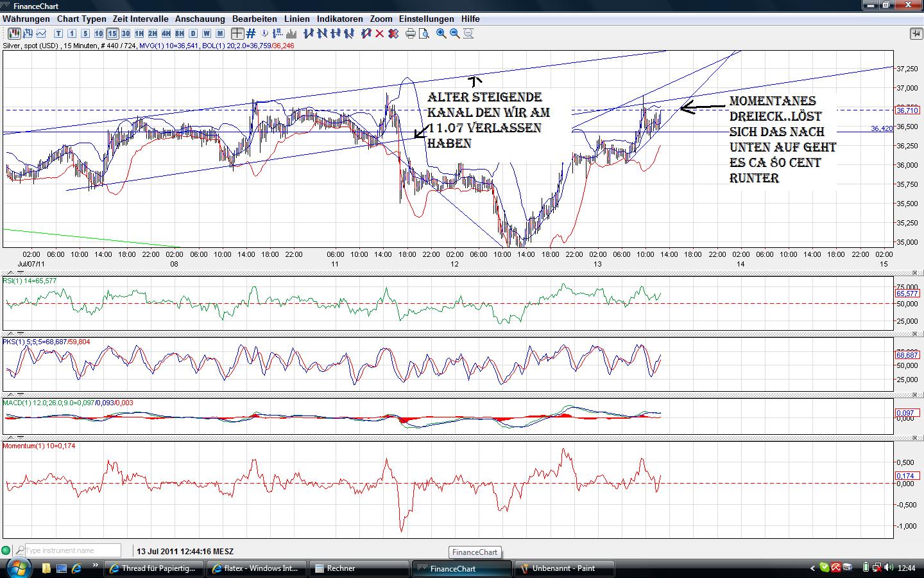
Task: Open the print preview icon
Action: [424, 33]
